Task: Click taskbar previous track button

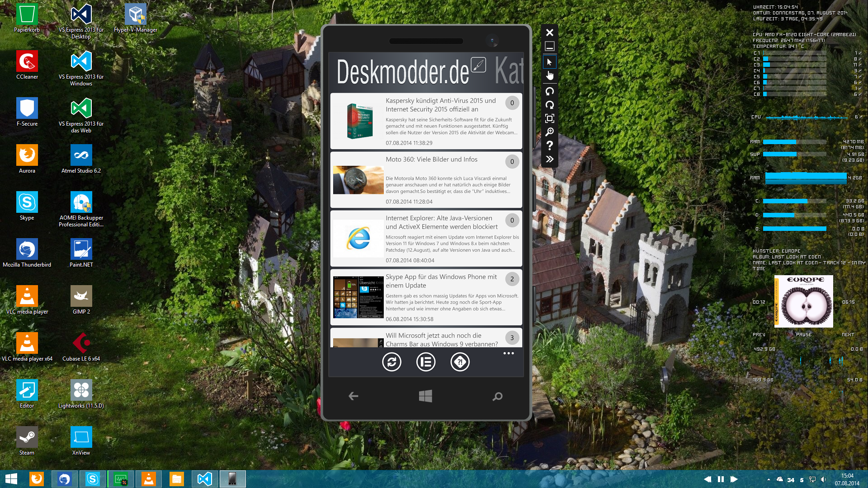Action: (708, 479)
